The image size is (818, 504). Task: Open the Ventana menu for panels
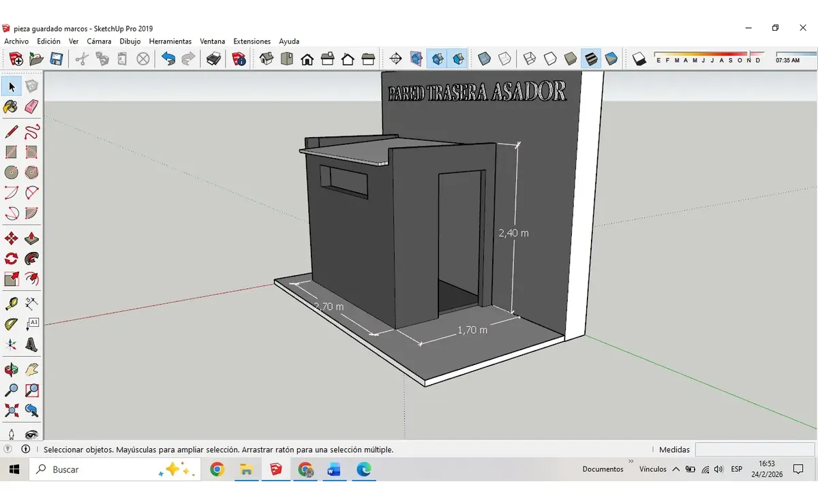pos(212,41)
